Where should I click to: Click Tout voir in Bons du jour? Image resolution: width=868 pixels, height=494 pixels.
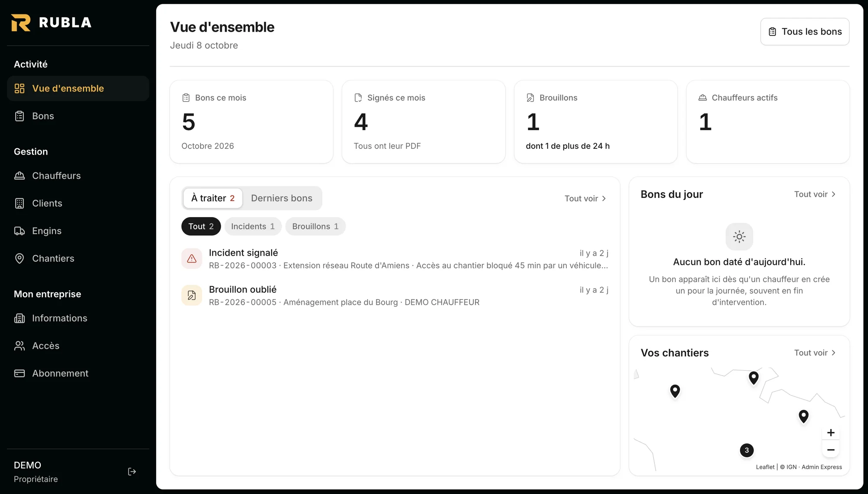(815, 194)
